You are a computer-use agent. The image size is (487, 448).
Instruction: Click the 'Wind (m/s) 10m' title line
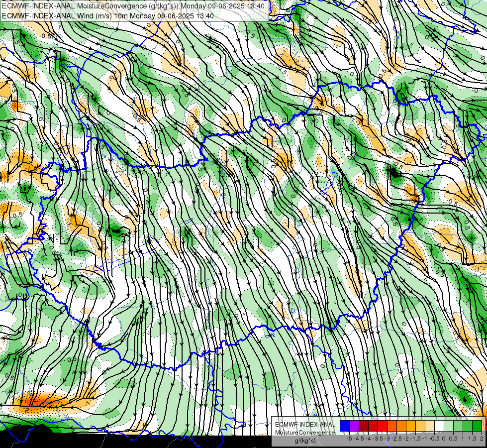coord(108,15)
